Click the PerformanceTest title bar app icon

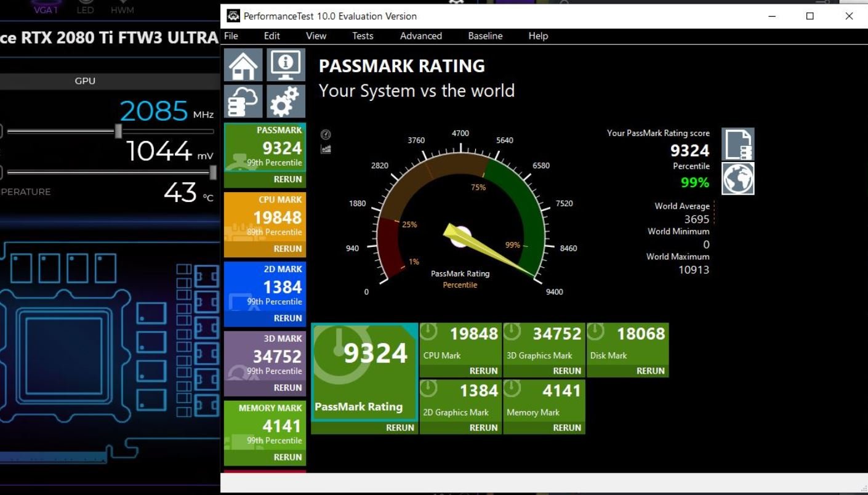tap(233, 16)
